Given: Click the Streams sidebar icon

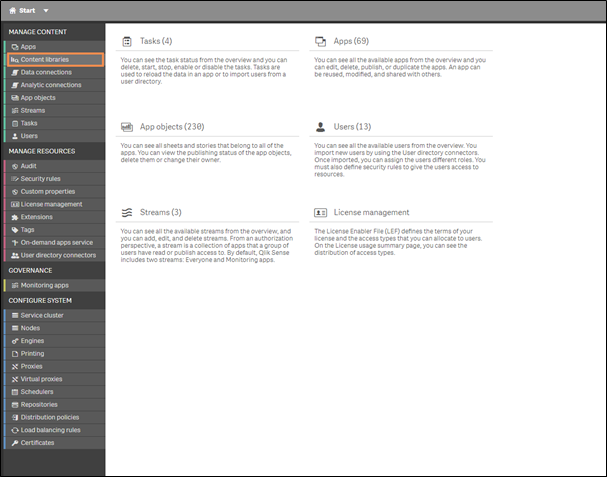Looking at the screenshot, I should point(15,111).
